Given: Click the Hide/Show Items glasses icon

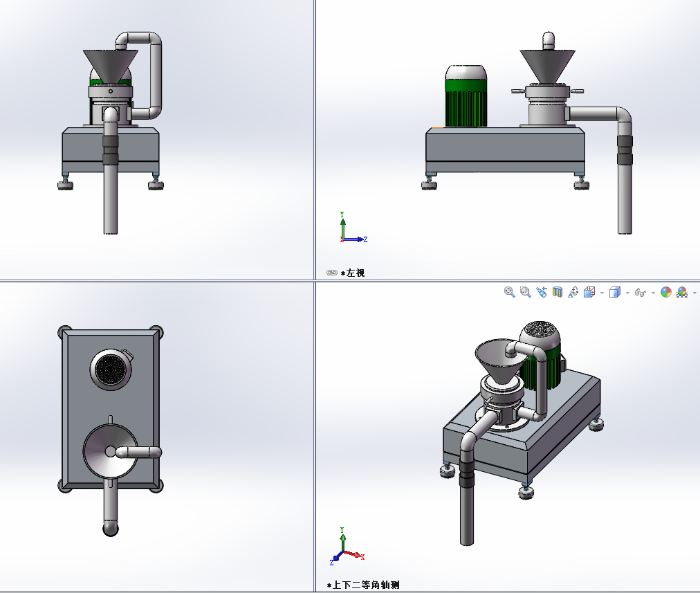Looking at the screenshot, I should 641,293.
